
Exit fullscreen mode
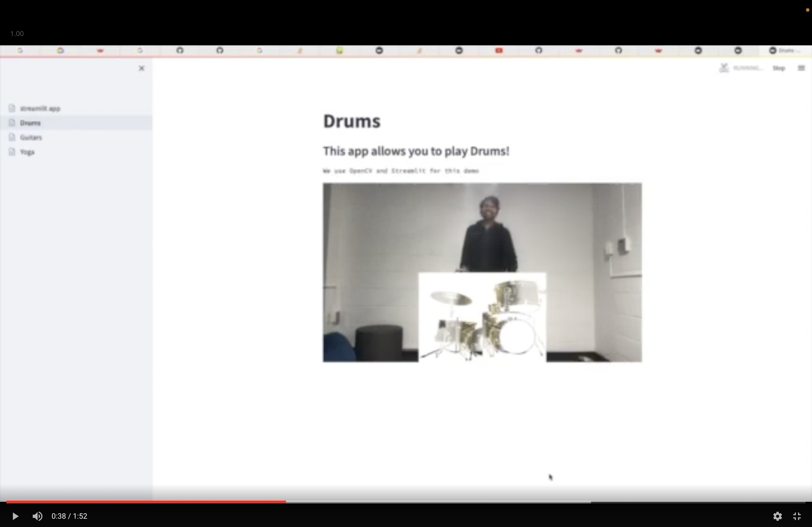pyautogui.click(x=797, y=516)
